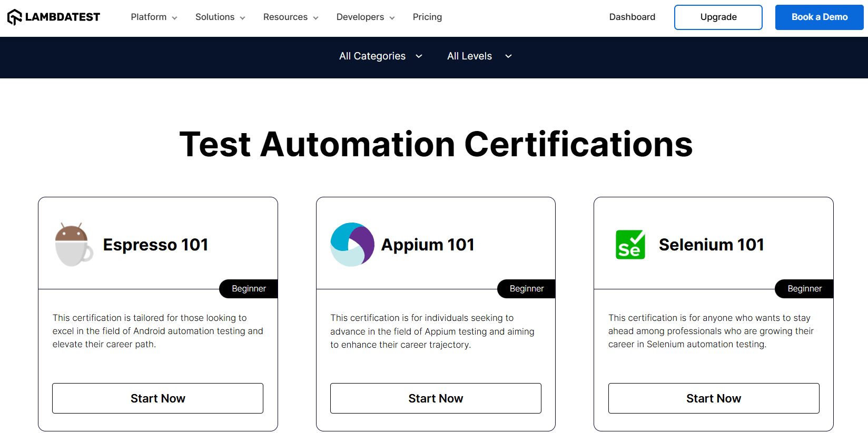Click the Book a Demo button
Screen dimensions: 868x433
[x=820, y=17]
